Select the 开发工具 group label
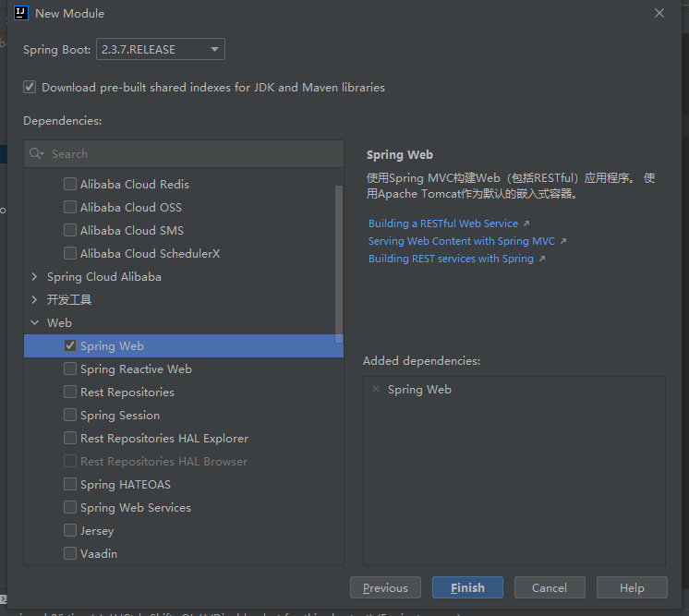This screenshot has width=689, height=616. click(x=69, y=299)
